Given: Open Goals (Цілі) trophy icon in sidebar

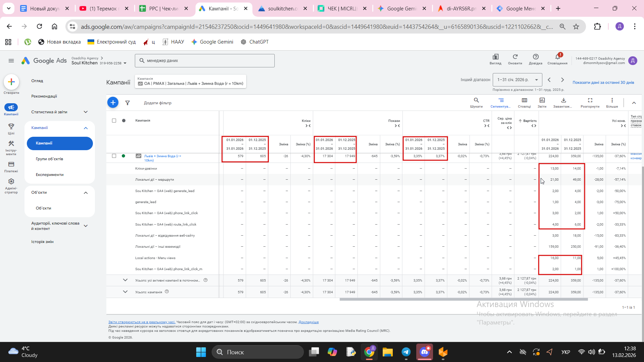Looking at the screenshot, I should point(11,126).
